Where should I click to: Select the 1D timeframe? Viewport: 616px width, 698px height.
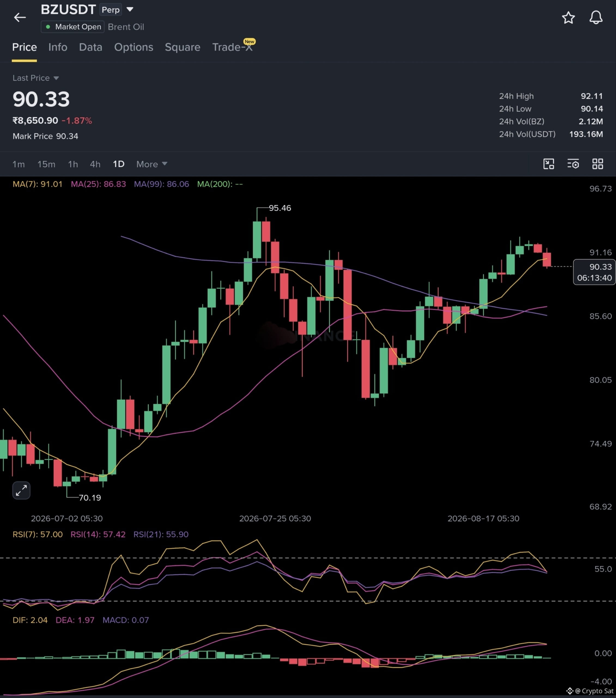(119, 164)
